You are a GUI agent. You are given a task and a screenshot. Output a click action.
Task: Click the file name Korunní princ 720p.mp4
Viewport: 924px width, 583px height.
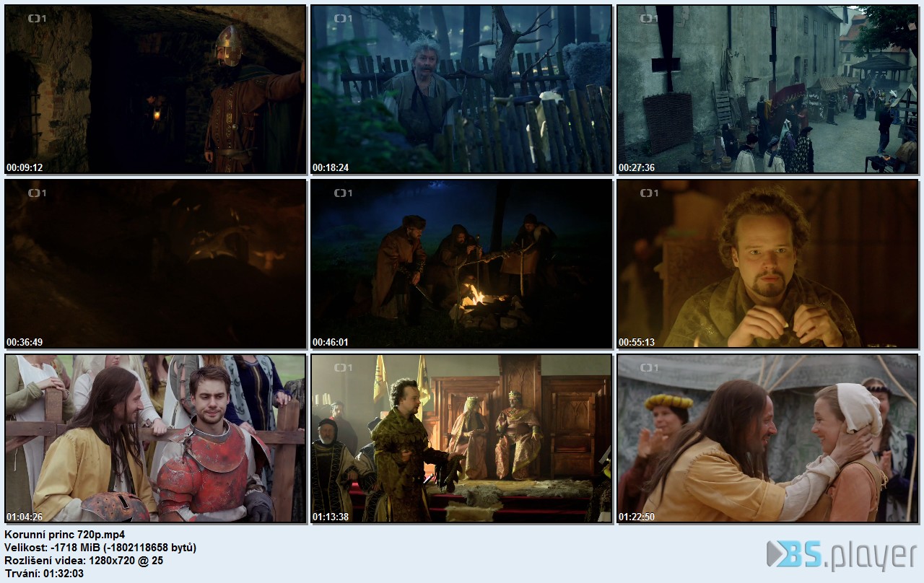pos(65,535)
